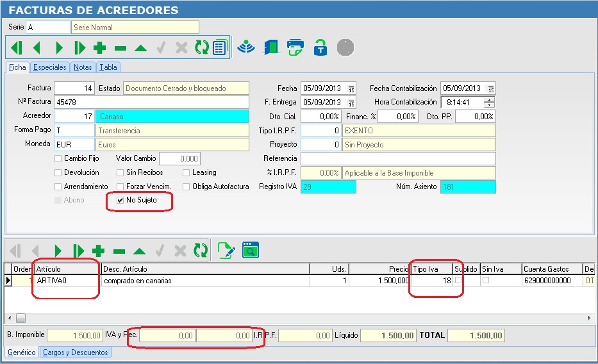Click the top edit triangle icon

click(x=141, y=49)
